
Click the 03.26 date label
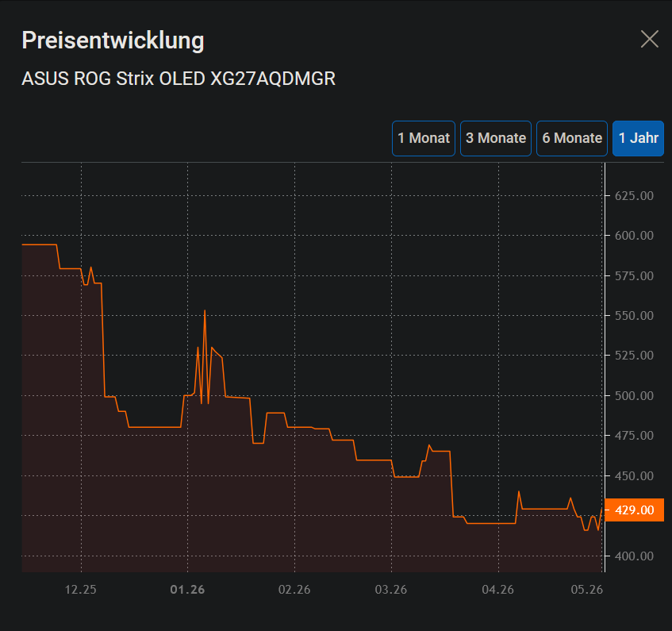pyautogui.click(x=391, y=590)
